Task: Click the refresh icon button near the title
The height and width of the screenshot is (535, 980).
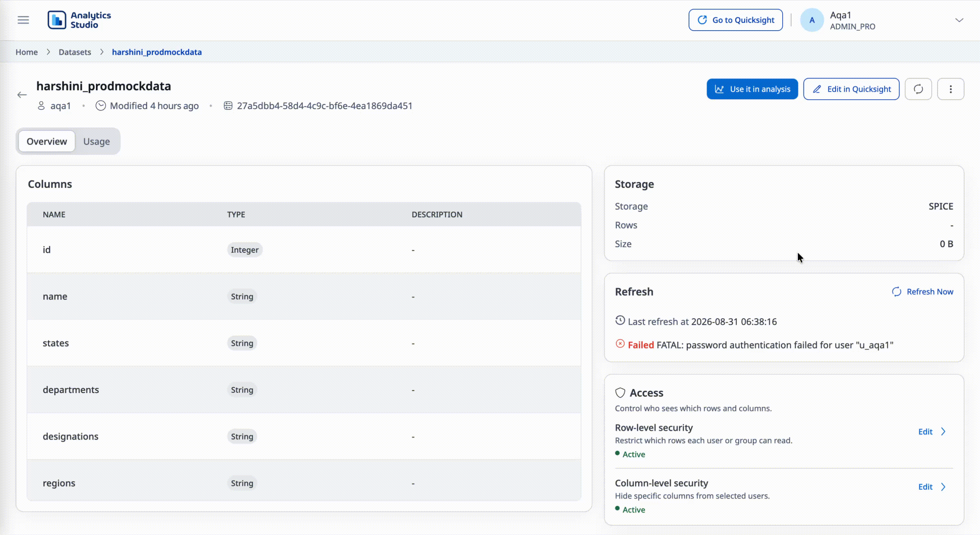Action: pyautogui.click(x=918, y=89)
